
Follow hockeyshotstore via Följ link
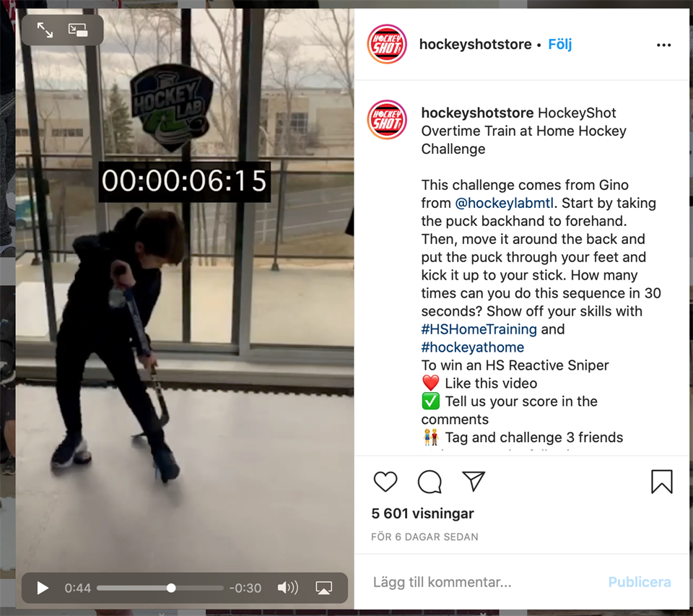click(x=560, y=44)
